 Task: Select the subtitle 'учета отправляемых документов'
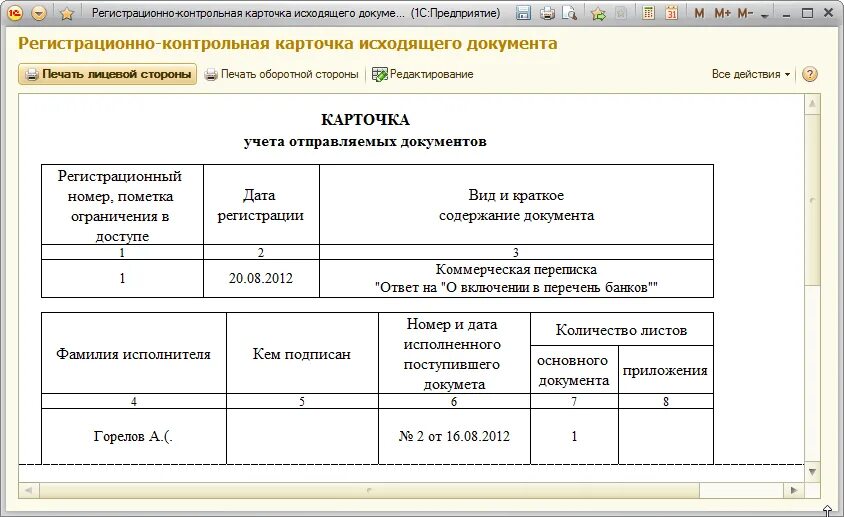click(365, 142)
